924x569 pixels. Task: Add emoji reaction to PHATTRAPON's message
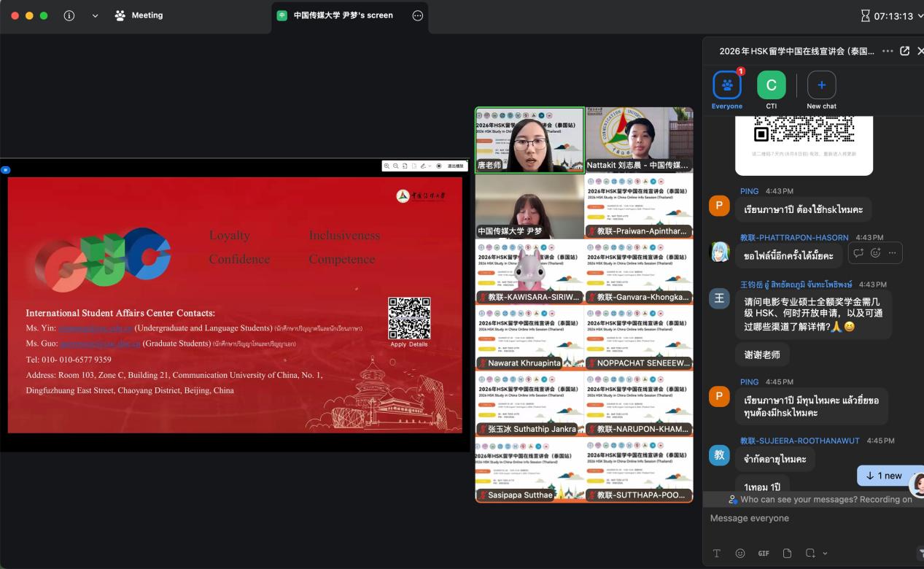[x=875, y=252]
